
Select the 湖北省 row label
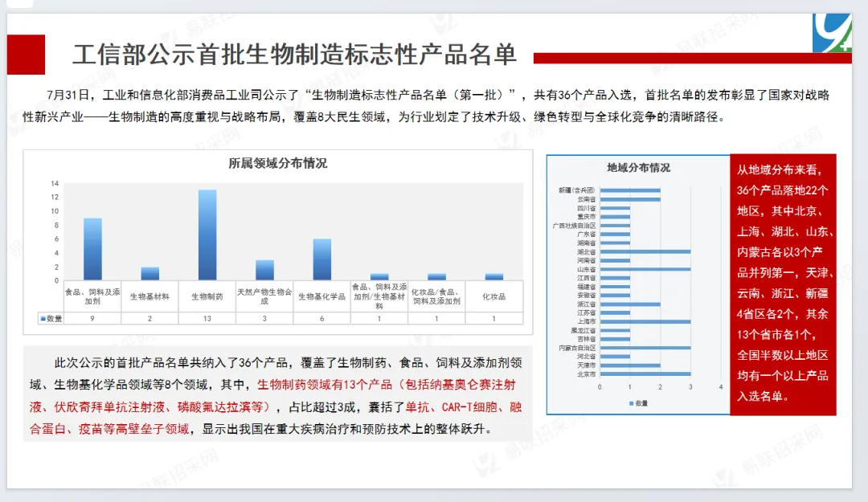pyautogui.click(x=586, y=252)
